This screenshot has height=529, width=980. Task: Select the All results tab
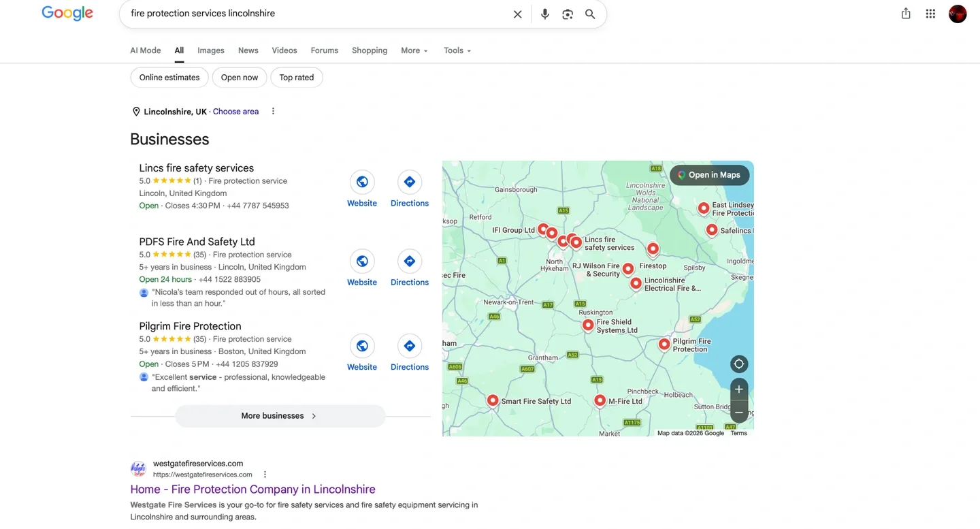tap(179, 50)
